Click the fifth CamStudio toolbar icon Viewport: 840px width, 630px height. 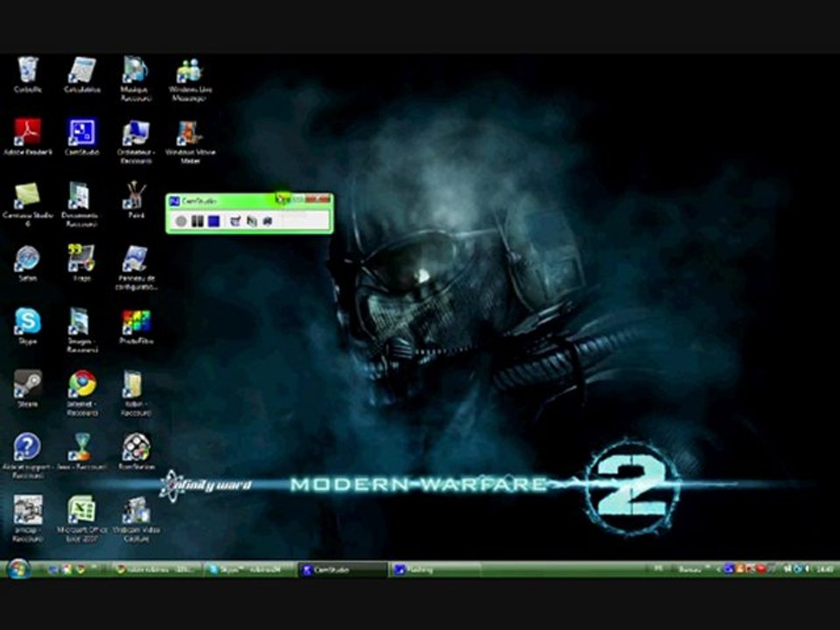coord(251,220)
